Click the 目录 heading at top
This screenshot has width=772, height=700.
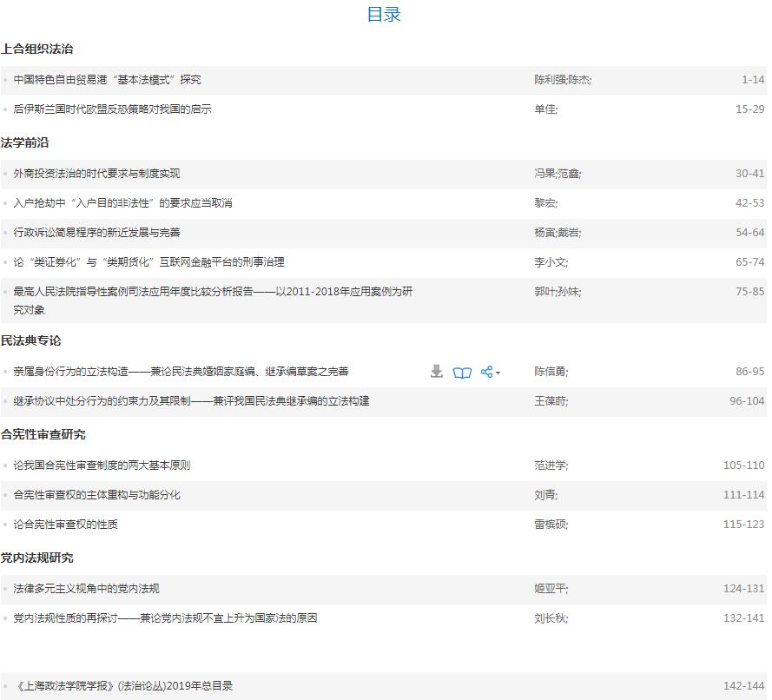click(384, 15)
